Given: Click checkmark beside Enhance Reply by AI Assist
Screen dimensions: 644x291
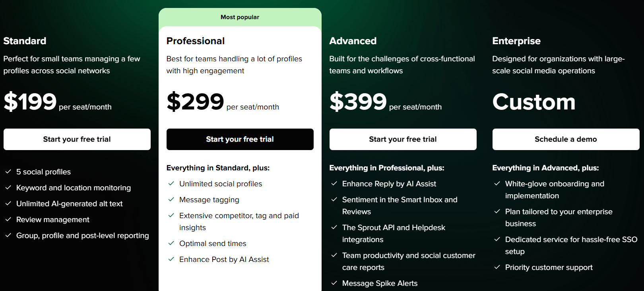Looking at the screenshot, I should [x=334, y=184].
